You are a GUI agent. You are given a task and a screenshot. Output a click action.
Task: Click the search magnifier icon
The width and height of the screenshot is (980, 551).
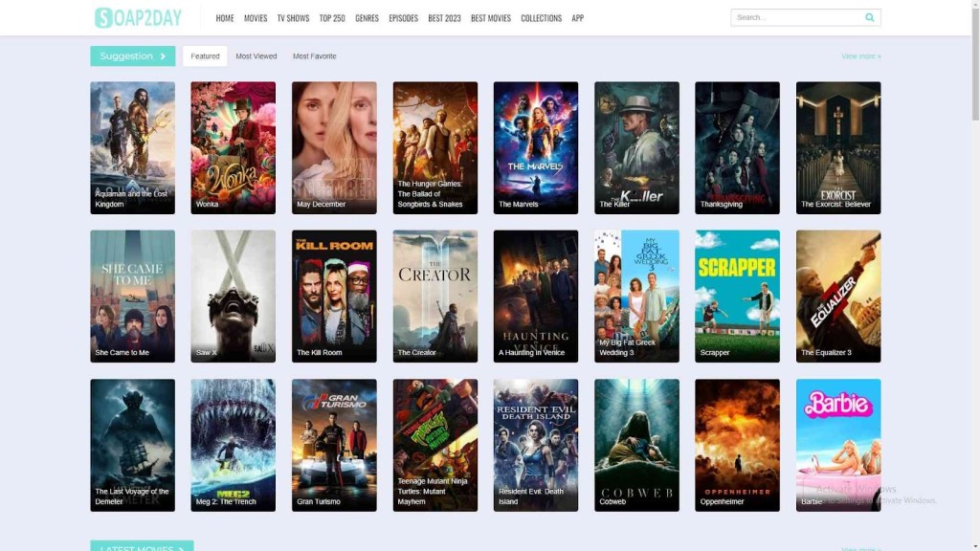tap(869, 17)
